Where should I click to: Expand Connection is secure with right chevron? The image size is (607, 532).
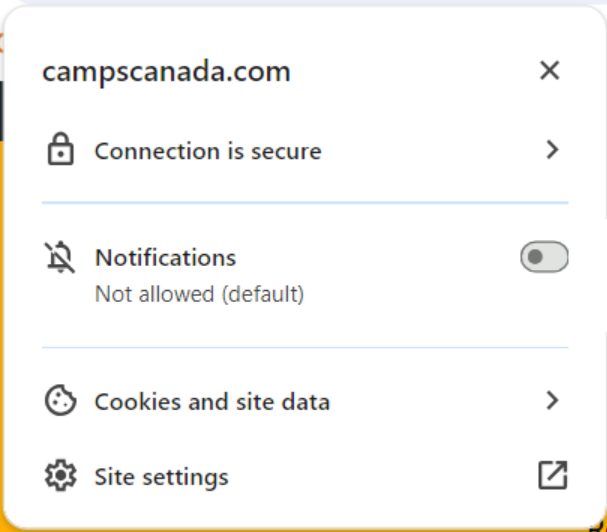coord(551,150)
